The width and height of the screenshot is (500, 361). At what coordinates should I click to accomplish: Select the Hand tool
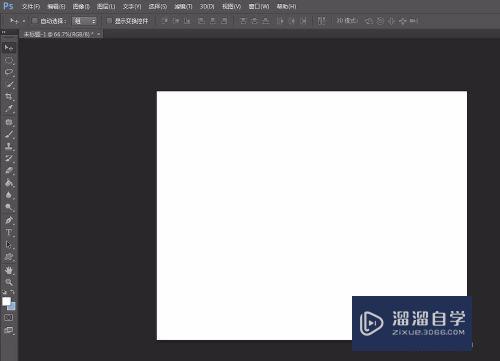coord(9,270)
